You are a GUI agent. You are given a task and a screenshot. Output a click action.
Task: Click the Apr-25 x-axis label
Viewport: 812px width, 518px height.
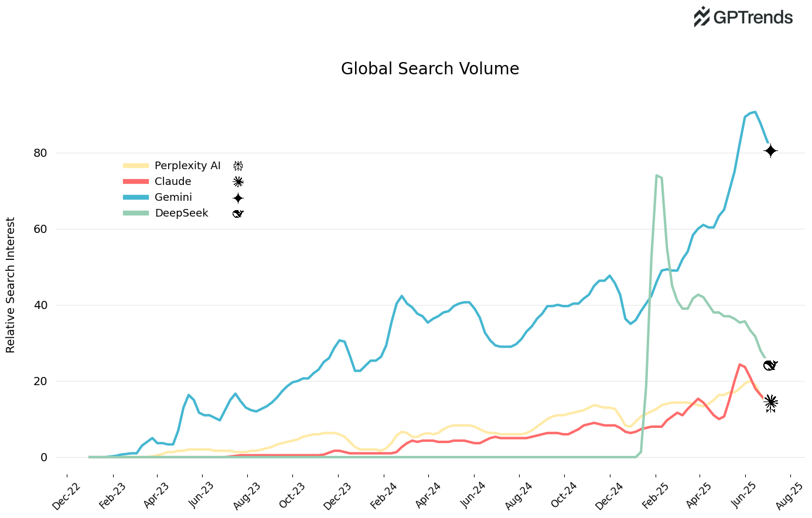700,496
